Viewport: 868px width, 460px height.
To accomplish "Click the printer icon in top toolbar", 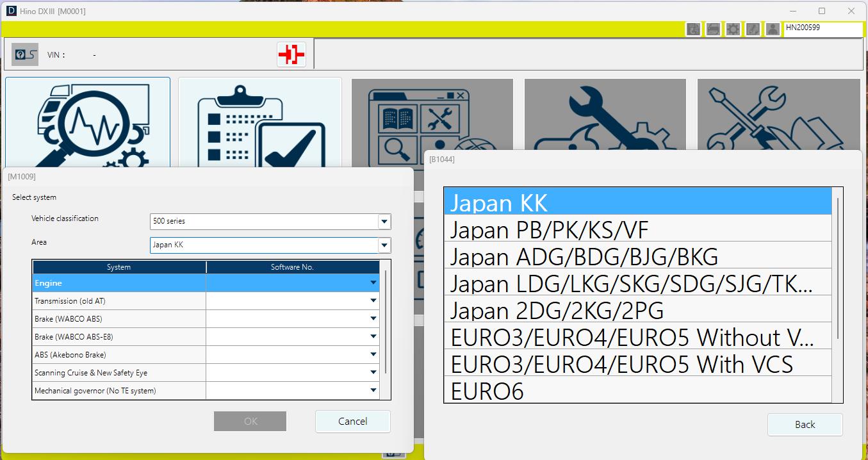I will point(713,29).
